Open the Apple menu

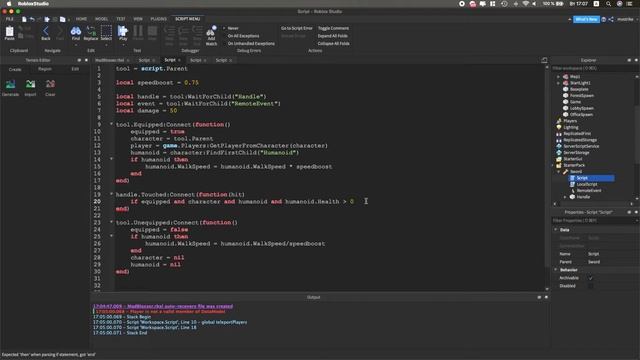click(9, 4)
